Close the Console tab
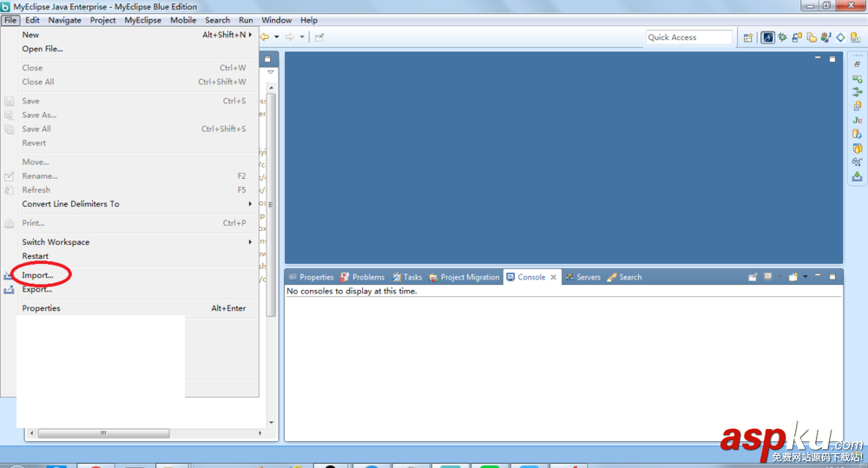Viewport: 868px width, 468px height. 553,277
